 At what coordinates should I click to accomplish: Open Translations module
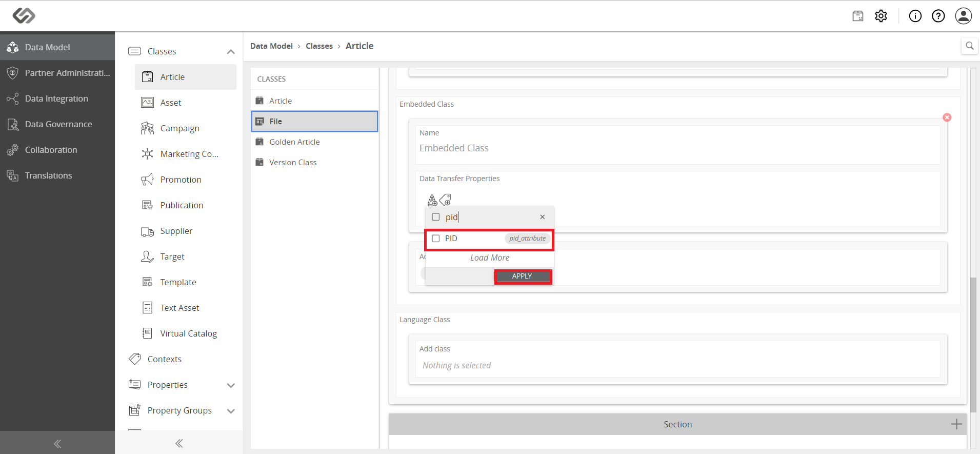pos(57,175)
